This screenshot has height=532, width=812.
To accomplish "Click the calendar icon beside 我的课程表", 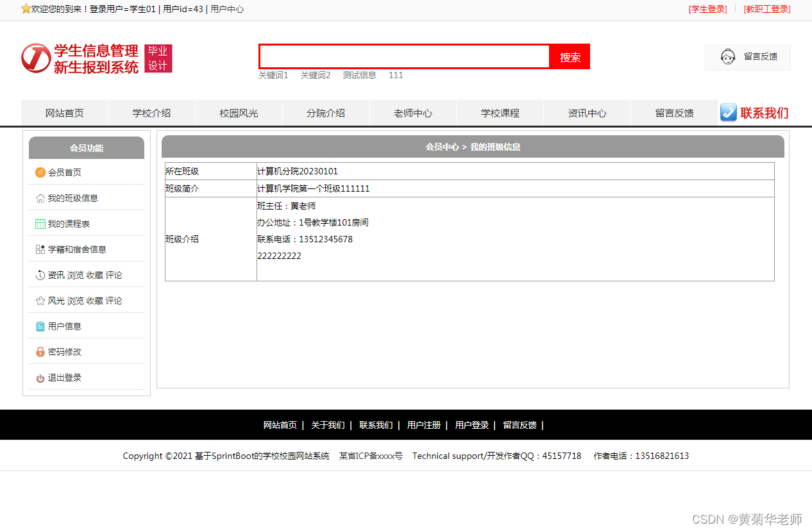I will [x=40, y=224].
